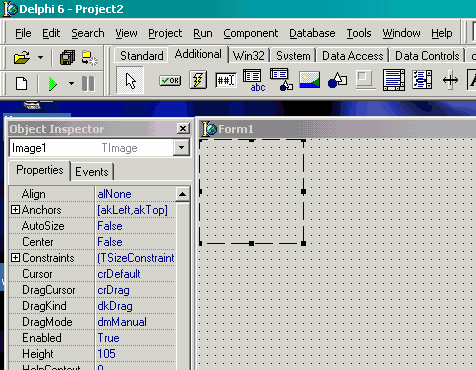This screenshot has height=370, width=476.
Task: Open the Open Project folder icon
Action: [22, 58]
